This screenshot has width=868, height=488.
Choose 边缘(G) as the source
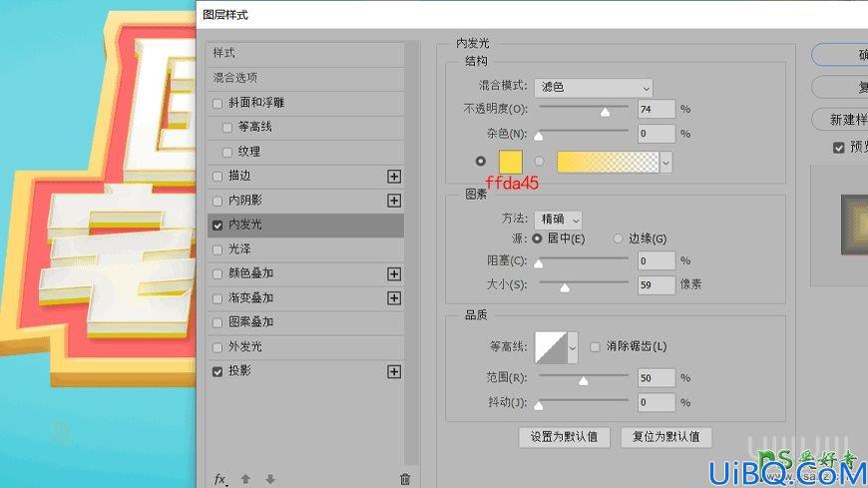[x=618, y=239]
